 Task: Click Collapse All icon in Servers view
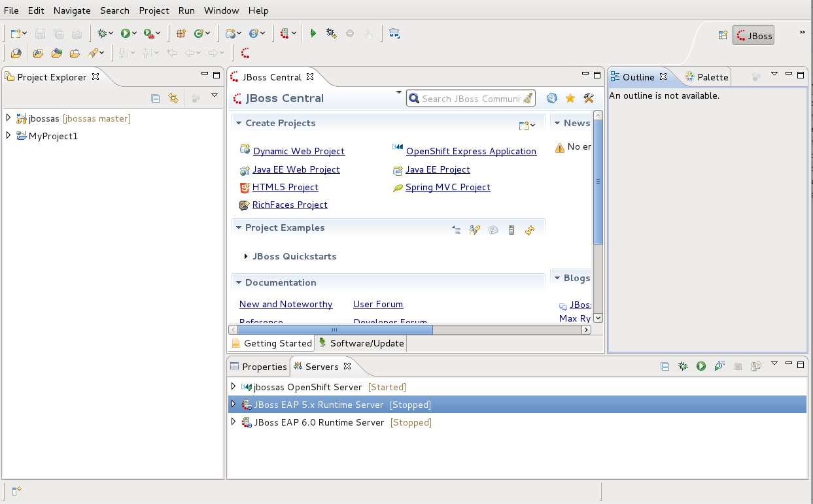point(665,367)
